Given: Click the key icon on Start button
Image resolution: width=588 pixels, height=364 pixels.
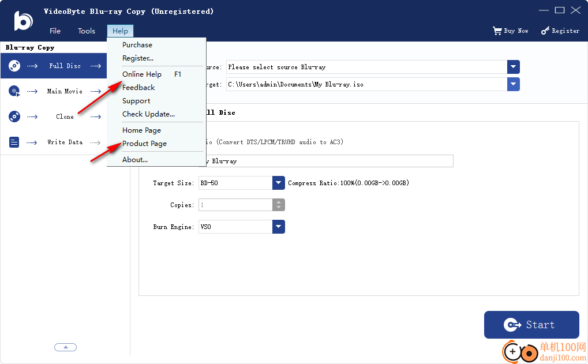Looking at the screenshot, I should click(512, 325).
